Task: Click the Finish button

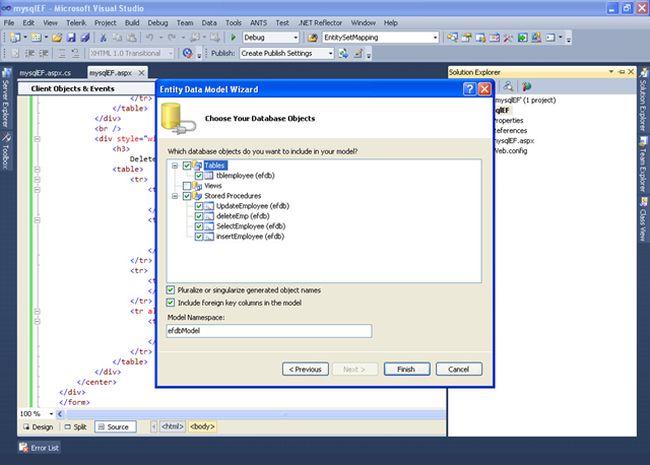Action: (406, 368)
